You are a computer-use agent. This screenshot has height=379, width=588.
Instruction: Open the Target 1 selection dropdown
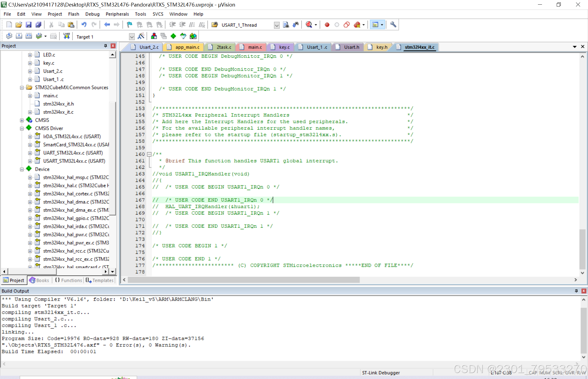pyautogui.click(x=132, y=36)
